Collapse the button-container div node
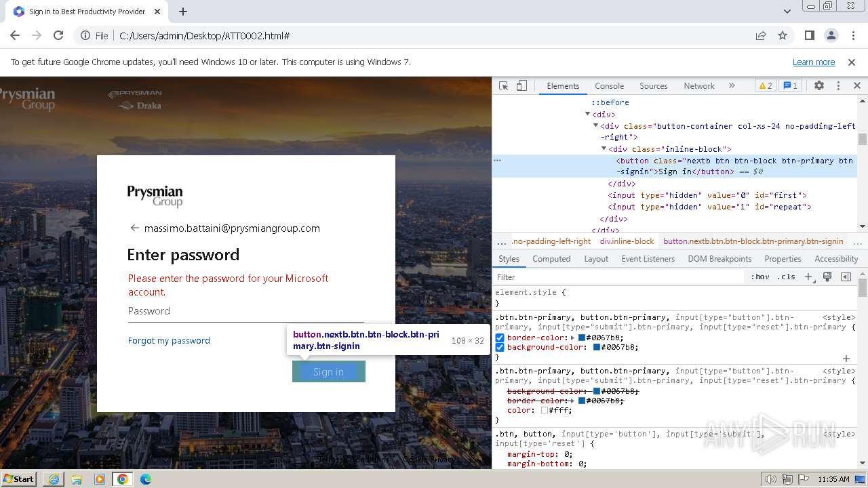 pos(596,126)
